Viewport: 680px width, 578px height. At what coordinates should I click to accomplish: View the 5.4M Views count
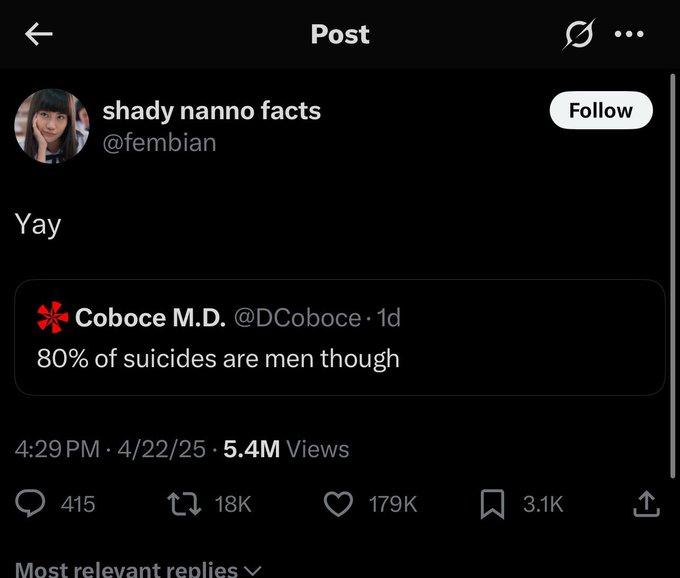coord(286,449)
